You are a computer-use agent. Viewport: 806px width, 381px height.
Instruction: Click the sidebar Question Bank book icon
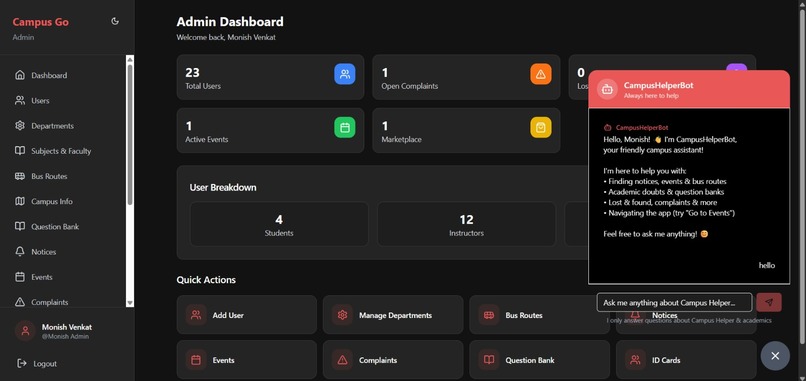20,226
